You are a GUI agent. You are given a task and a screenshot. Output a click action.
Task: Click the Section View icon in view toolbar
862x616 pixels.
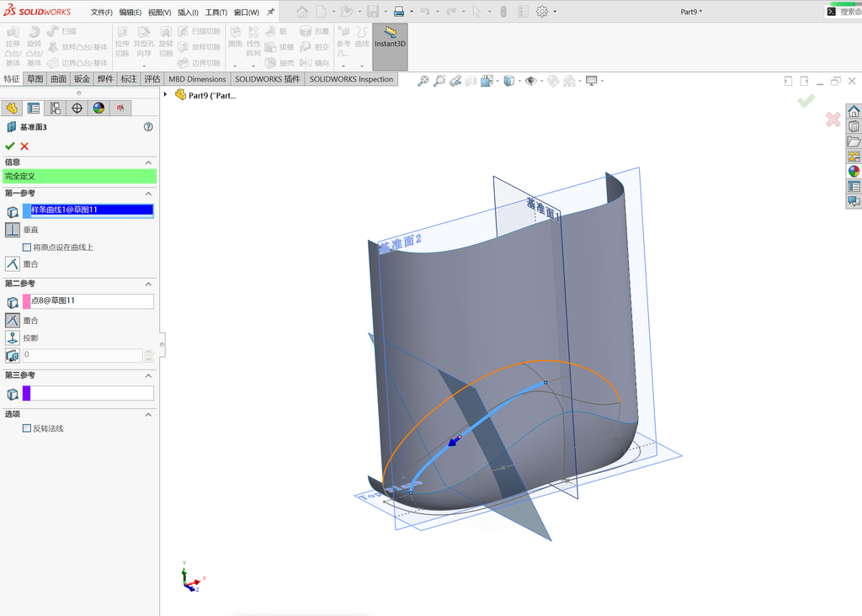(x=471, y=82)
